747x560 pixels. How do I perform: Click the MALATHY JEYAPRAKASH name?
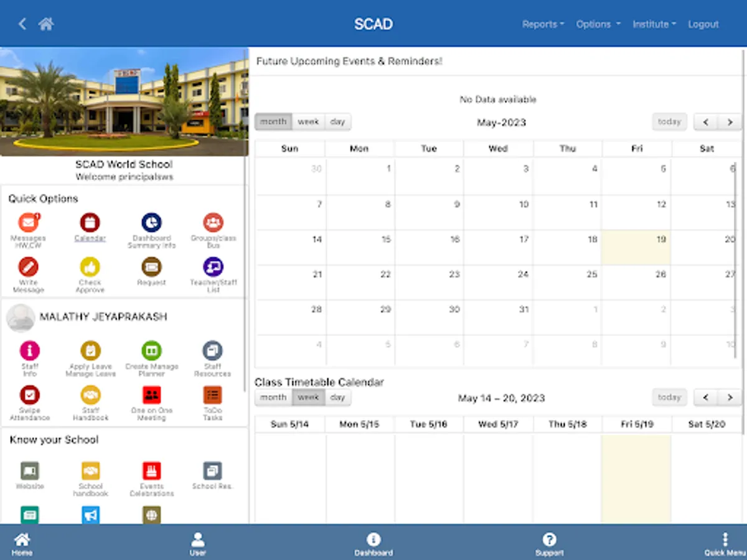point(103,317)
